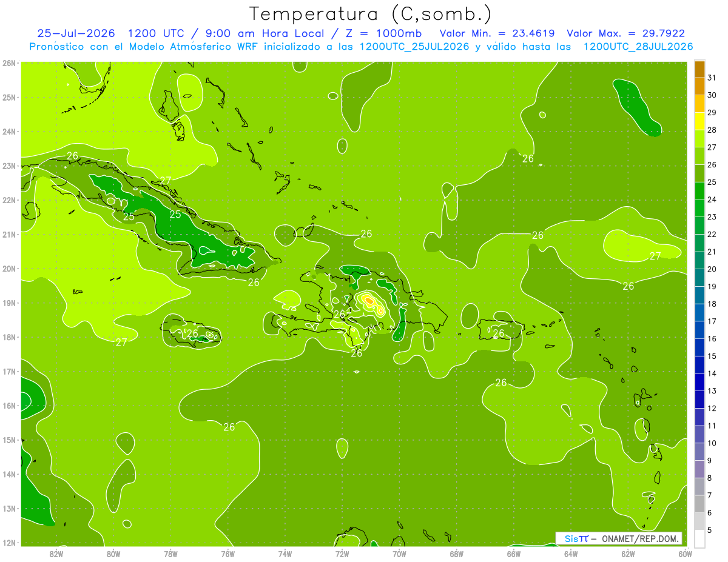Click the purple legend swatch between 9 and 10
This screenshot has width=728, height=562.
[x=699, y=452]
